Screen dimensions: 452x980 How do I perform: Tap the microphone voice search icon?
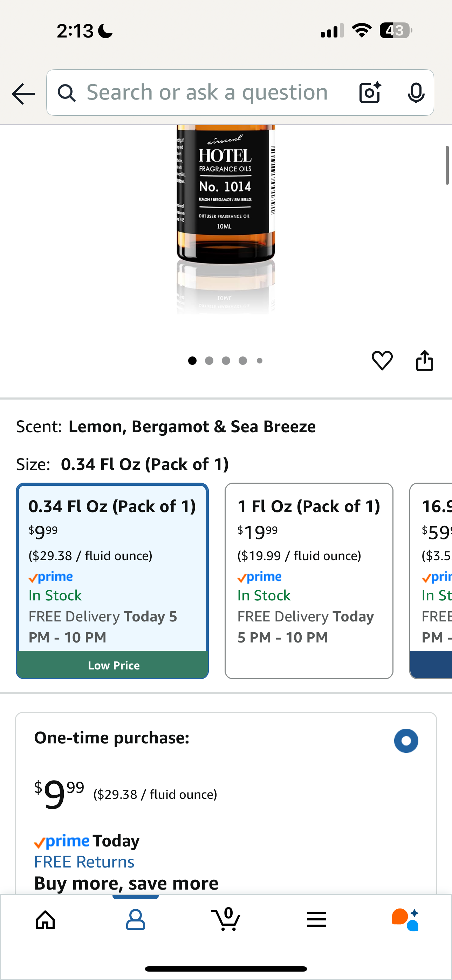pos(416,93)
